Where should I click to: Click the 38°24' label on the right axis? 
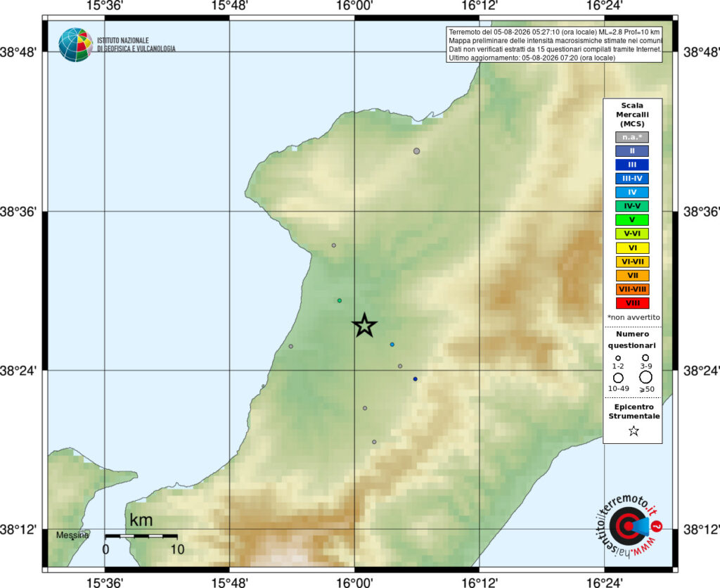point(702,371)
